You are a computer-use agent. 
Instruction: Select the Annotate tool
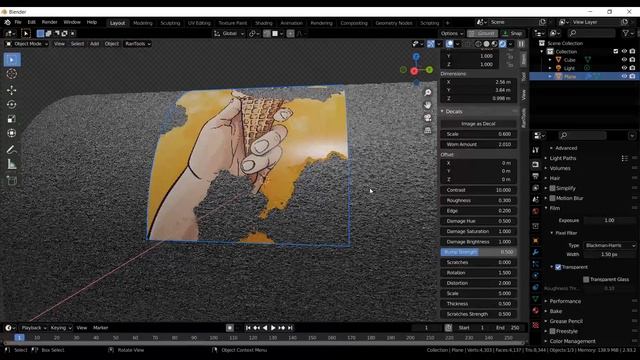pos(12,150)
